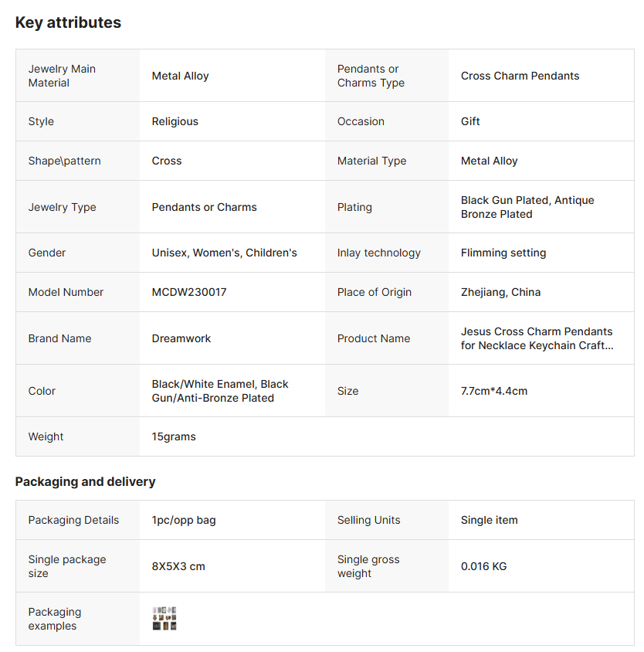The height and width of the screenshot is (652, 644).
Task: Select the 0.016 KG gross weight value
Action: tap(483, 566)
